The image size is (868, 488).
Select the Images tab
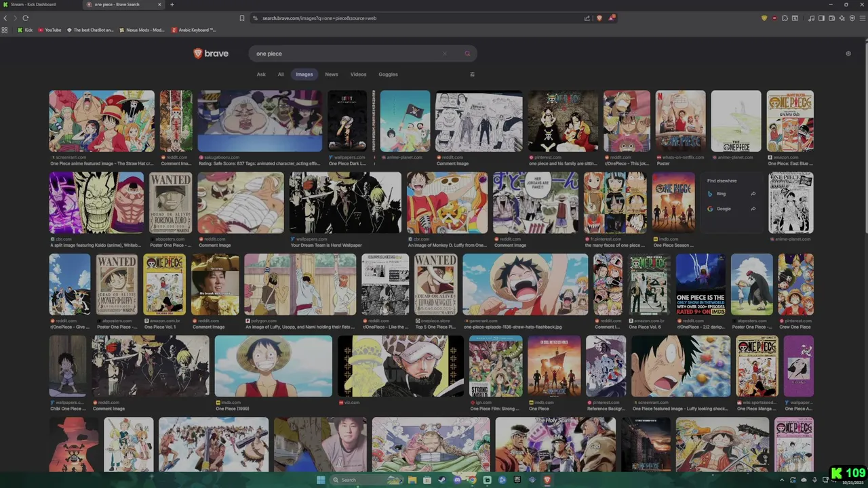[x=304, y=75]
